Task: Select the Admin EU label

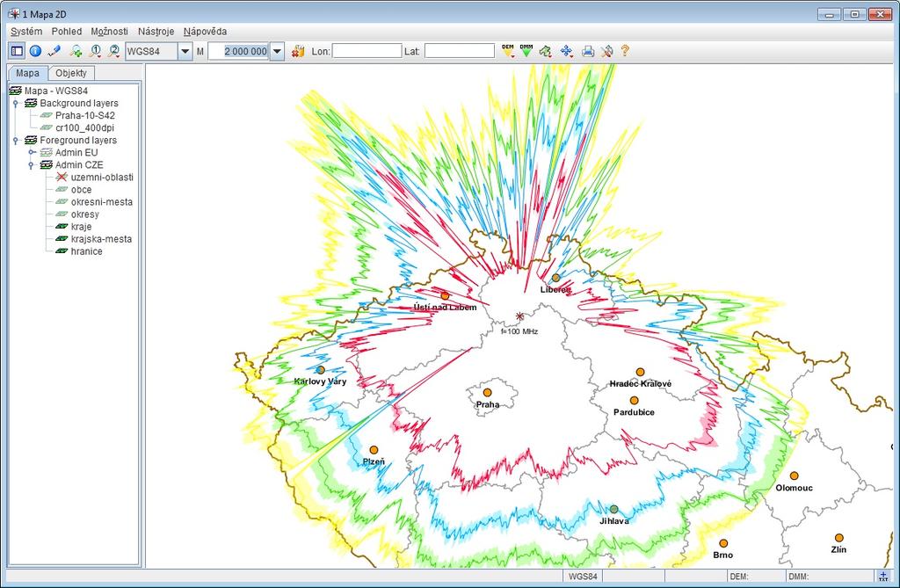Action: tap(76, 152)
